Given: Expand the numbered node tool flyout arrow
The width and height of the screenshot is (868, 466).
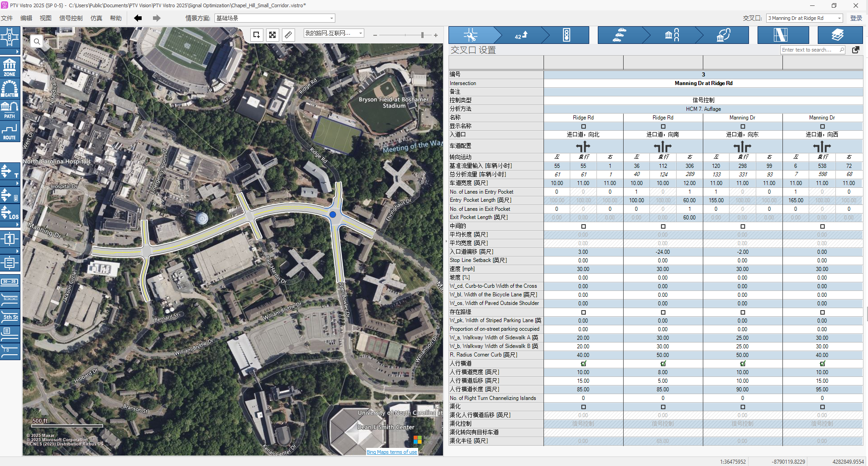Looking at the screenshot, I should 10,251.
